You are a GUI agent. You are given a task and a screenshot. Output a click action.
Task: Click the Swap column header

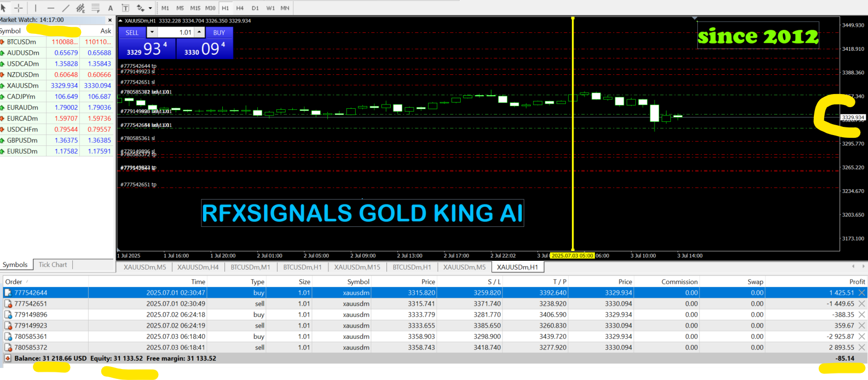732,282
